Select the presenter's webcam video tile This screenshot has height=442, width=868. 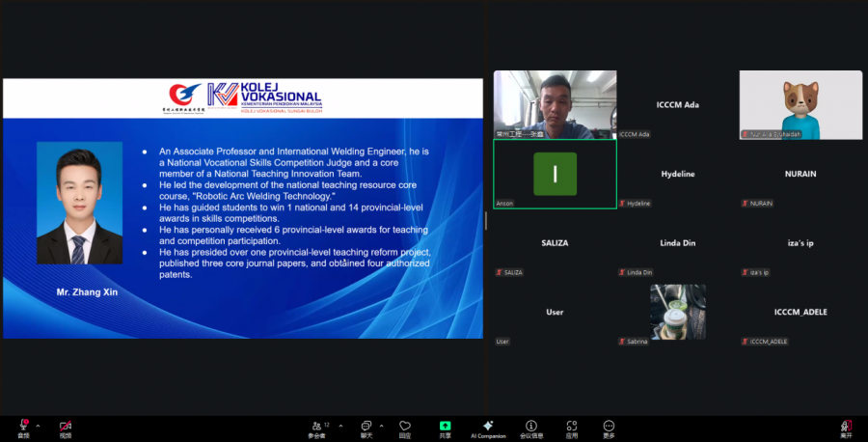click(555, 104)
